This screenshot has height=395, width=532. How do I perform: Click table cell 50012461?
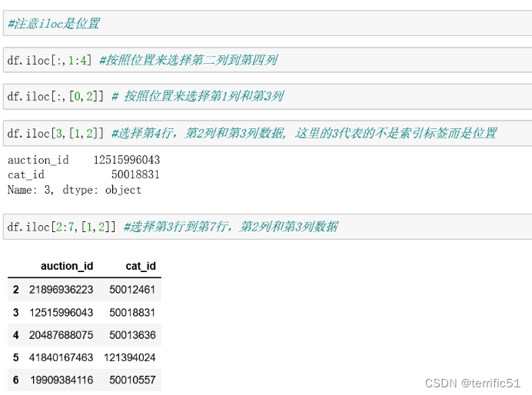pyautogui.click(x=132, y=290)
